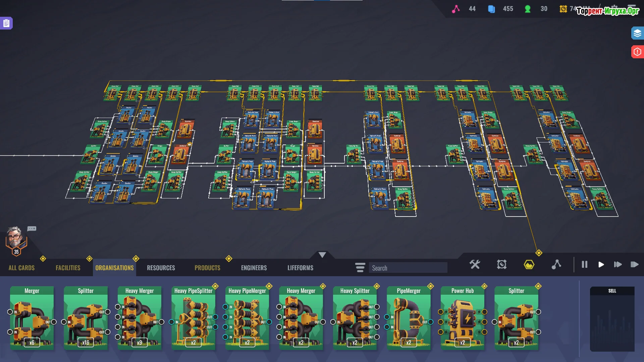The width and height of the screenshot is (644, 362).
Task: Select the Power Hub card
Action: coord(462,317)
